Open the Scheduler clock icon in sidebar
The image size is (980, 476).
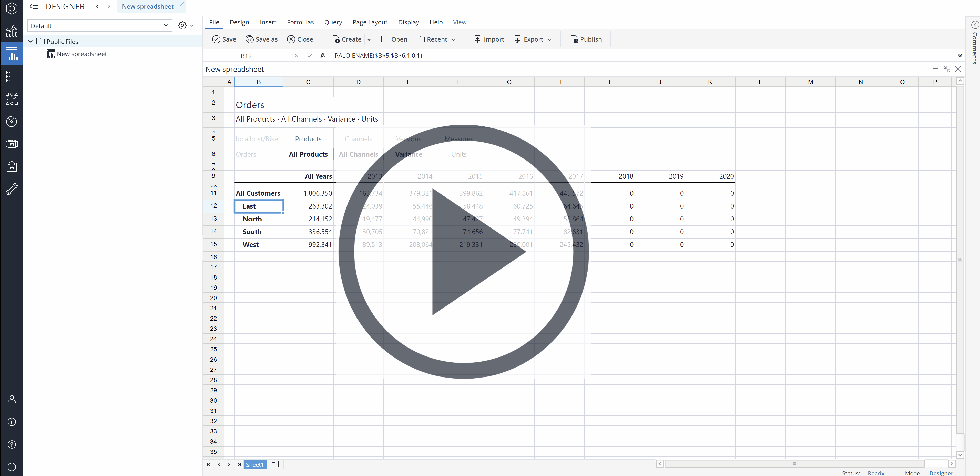[x=12, y=121]
